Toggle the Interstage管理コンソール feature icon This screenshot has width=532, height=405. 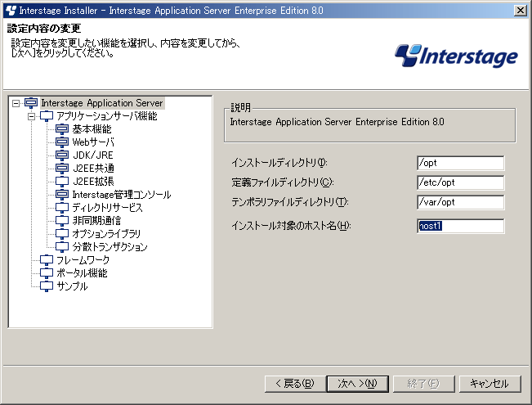(62, 195)
